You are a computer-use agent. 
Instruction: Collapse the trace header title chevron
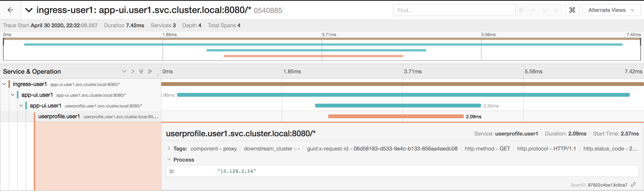[29, 10]
